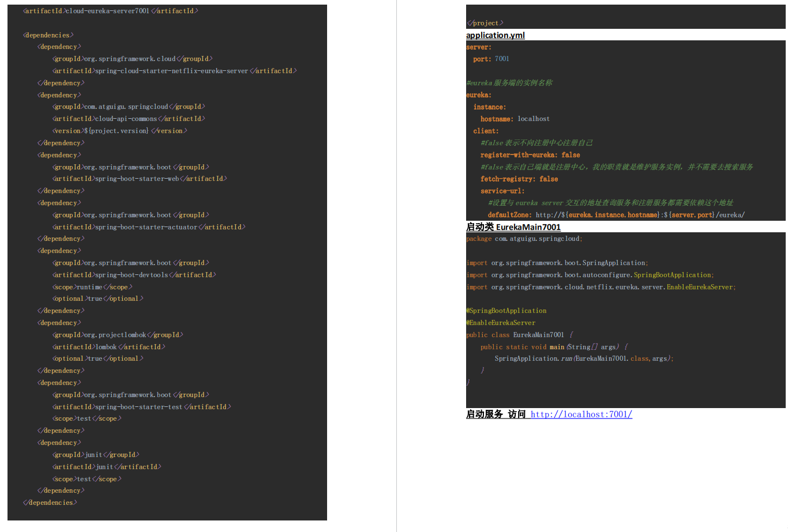788x532 pixels.
Task: Click the @SpringBootApplication annotation
Action: 506,311
